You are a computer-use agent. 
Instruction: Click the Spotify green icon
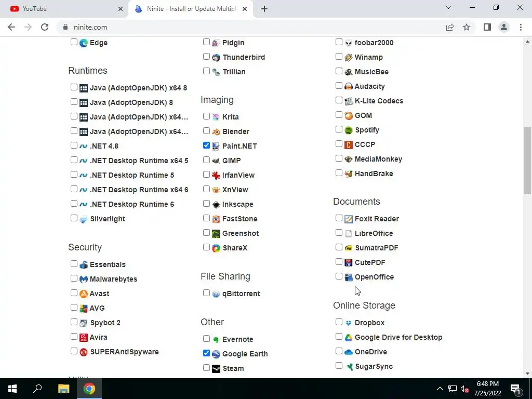point(349,130)
